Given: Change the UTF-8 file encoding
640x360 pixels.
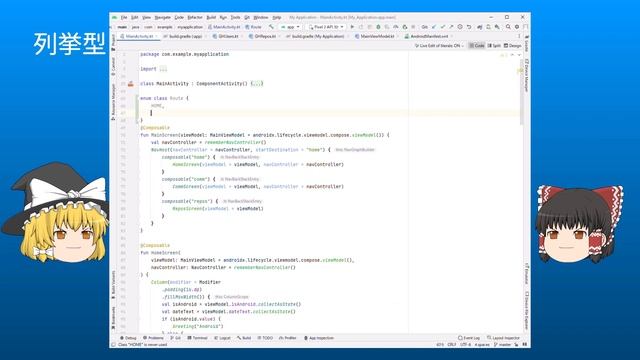Looking at the screenshot, I should pos(465,345).
